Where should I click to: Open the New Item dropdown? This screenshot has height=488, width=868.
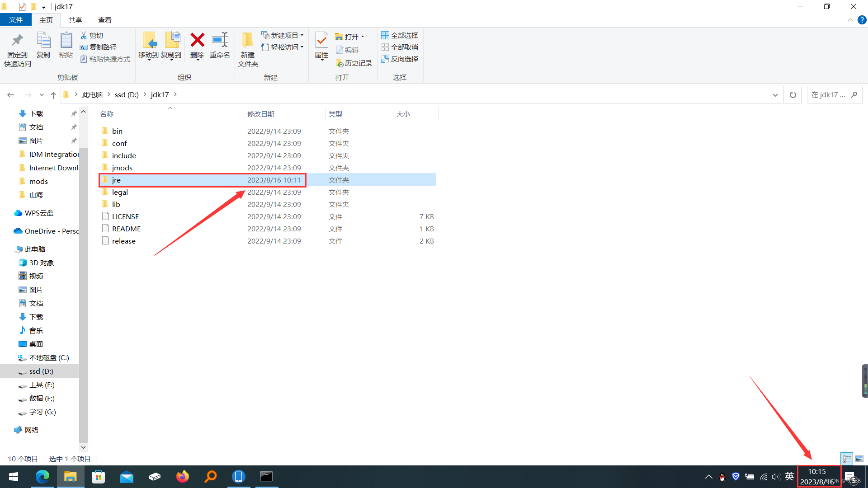[x=283, y=35]
